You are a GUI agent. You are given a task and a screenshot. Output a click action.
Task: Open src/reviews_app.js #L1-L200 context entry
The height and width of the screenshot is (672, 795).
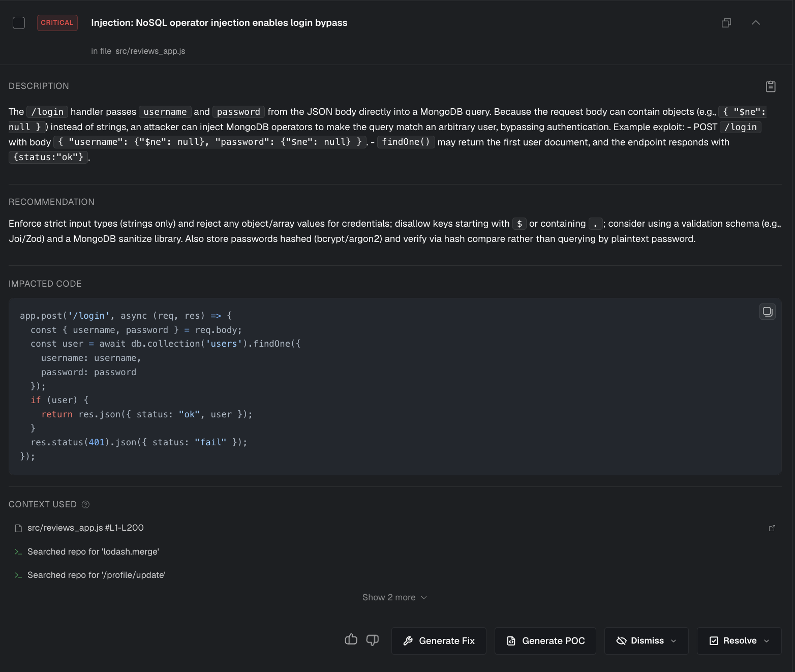coord(85,528)
